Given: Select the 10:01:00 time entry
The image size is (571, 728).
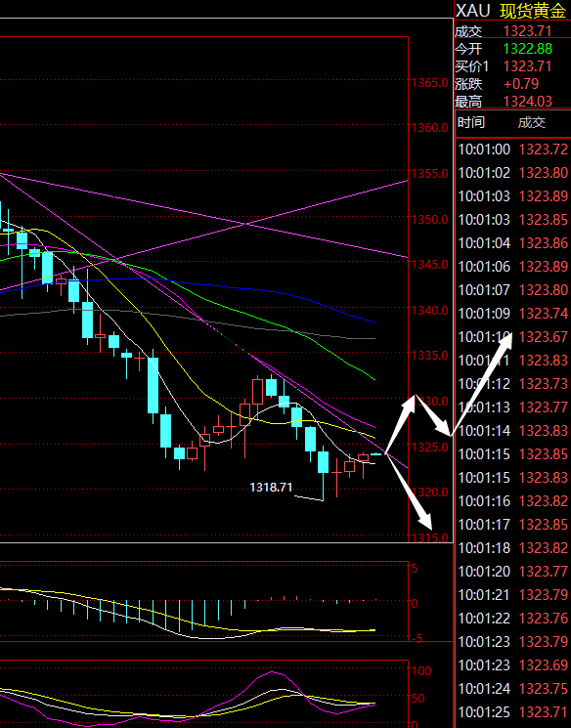Looking at the screenshot, I should 484,150.
